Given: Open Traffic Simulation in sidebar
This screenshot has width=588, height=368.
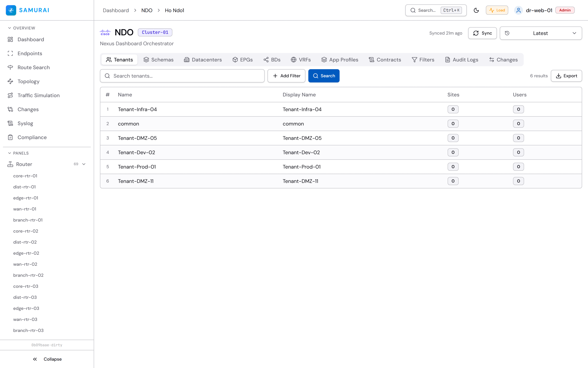Looking at the screenshot, I should pyautogui.click(x=47, y=95).
